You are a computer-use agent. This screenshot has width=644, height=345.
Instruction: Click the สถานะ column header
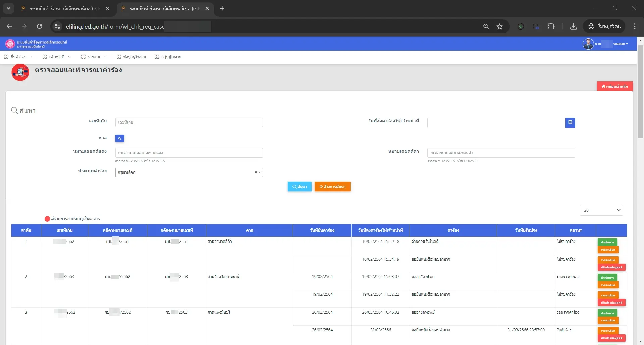[576, 230]
